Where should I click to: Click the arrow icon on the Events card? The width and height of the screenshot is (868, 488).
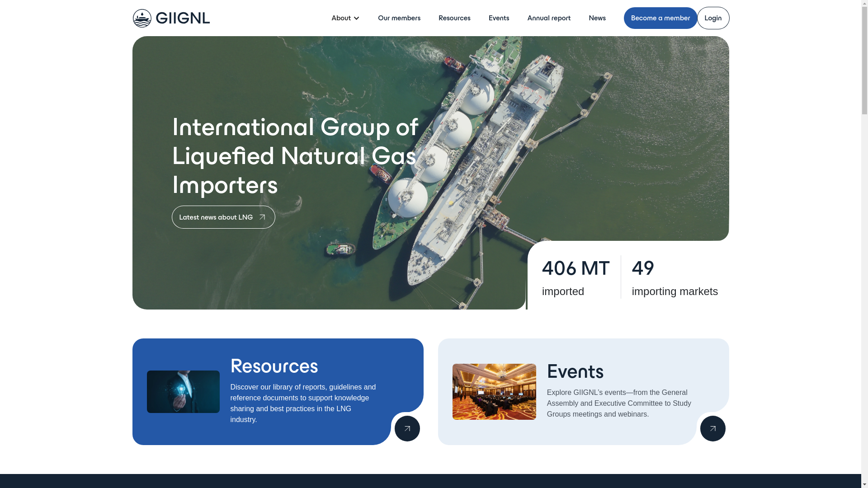click(x=713, y=428)
